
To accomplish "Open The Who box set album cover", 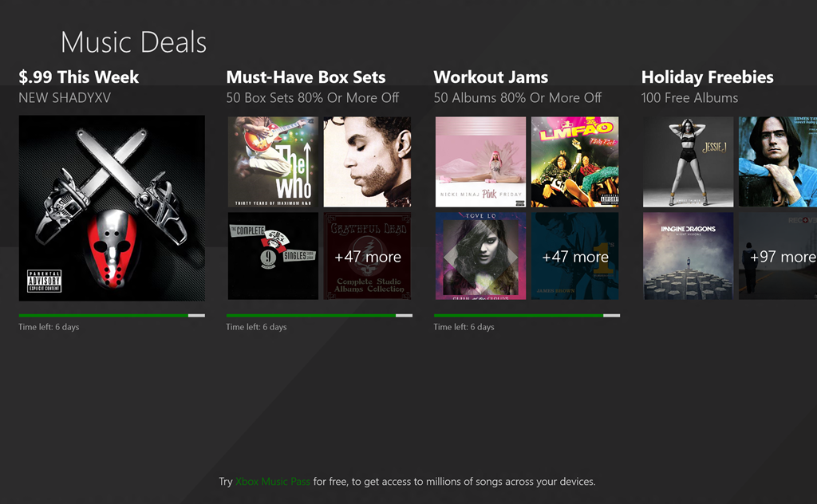I will tap(273, 162).
